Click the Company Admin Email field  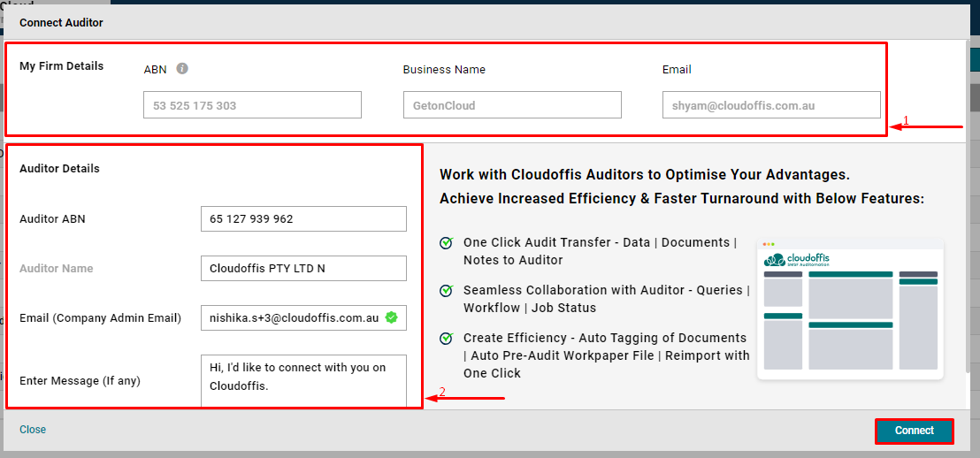[x=292, y=318]
